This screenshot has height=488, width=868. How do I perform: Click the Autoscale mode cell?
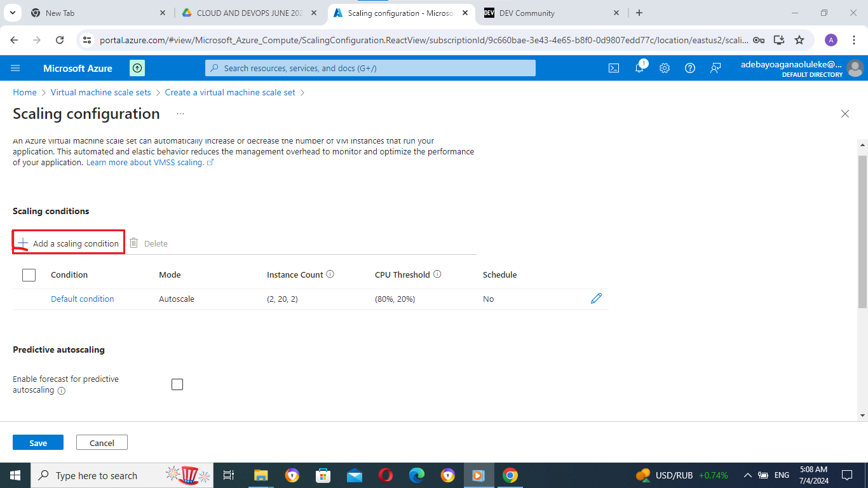[177, 299]
